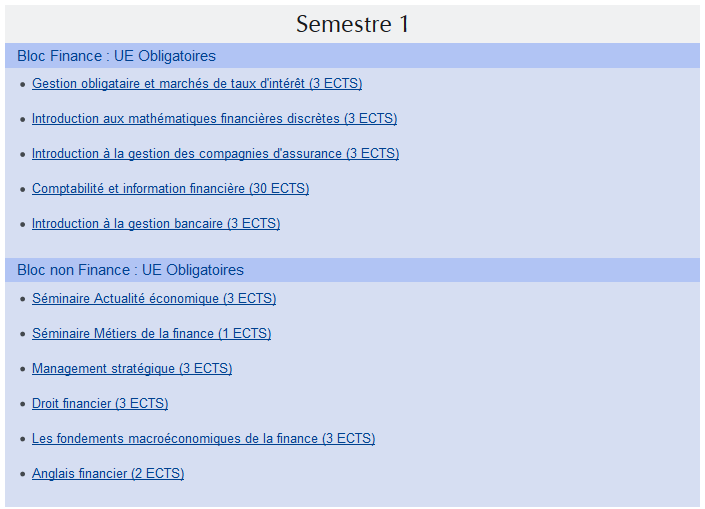Open Comptabilité et information financière course
The width and height of the screenshot is (705, 509).
click(170, 189)
